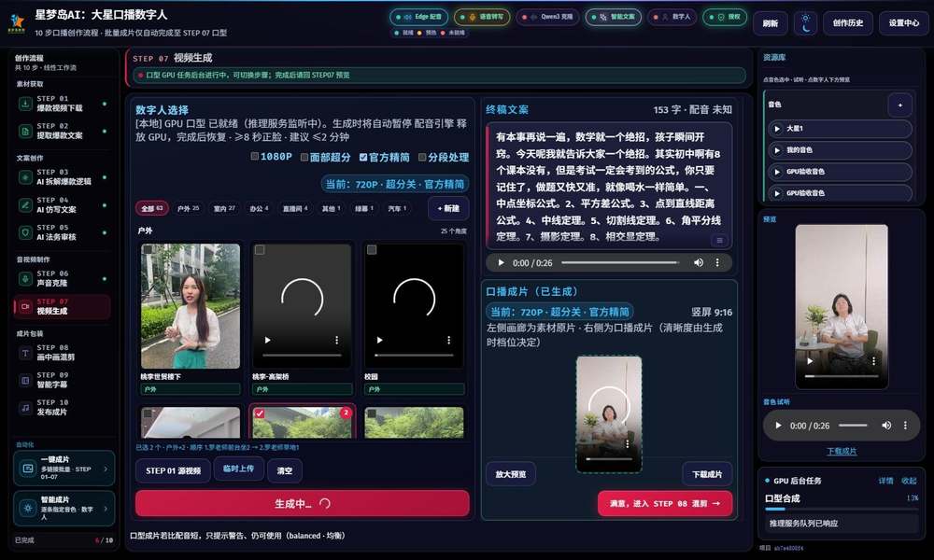This screenshot has height=560, width=934.
Task: Open STEP 03 AI拆解爆款逻辑 step
Action: tap(63, 176)
